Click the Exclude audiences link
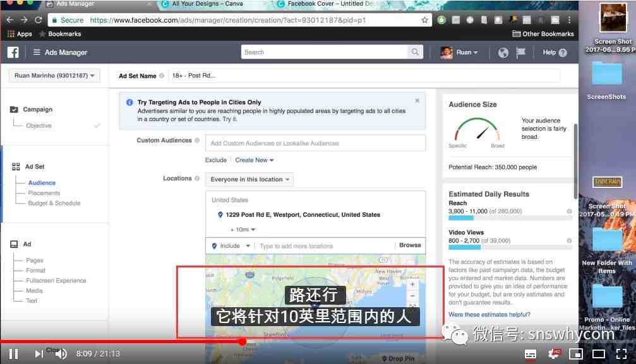 tap(216, 160)
